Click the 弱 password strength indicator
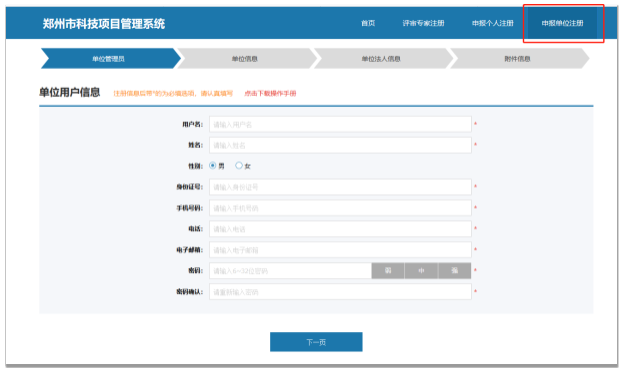Viewport: 620px width, 371px height. click(x=388, y=271)
